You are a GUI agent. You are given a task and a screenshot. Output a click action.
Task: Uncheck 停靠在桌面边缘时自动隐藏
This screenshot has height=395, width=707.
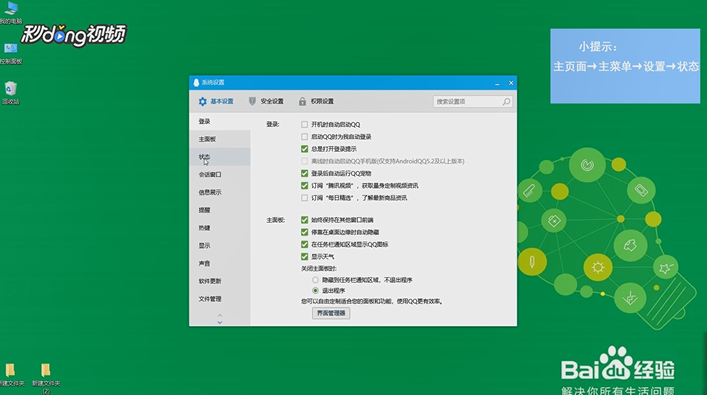(x=304, y=232)
